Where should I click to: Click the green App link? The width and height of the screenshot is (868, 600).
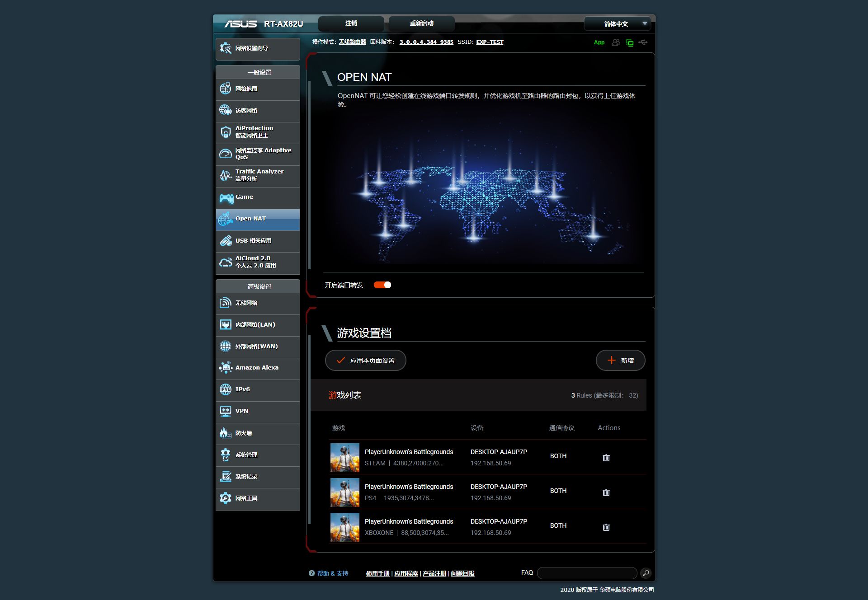tap(599, 42)
